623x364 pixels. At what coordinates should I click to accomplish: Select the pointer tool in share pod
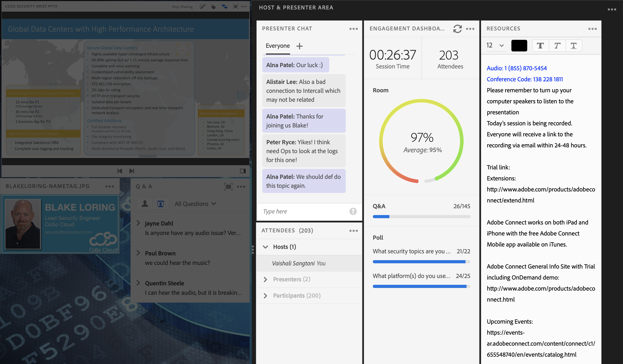coord(213,7)
